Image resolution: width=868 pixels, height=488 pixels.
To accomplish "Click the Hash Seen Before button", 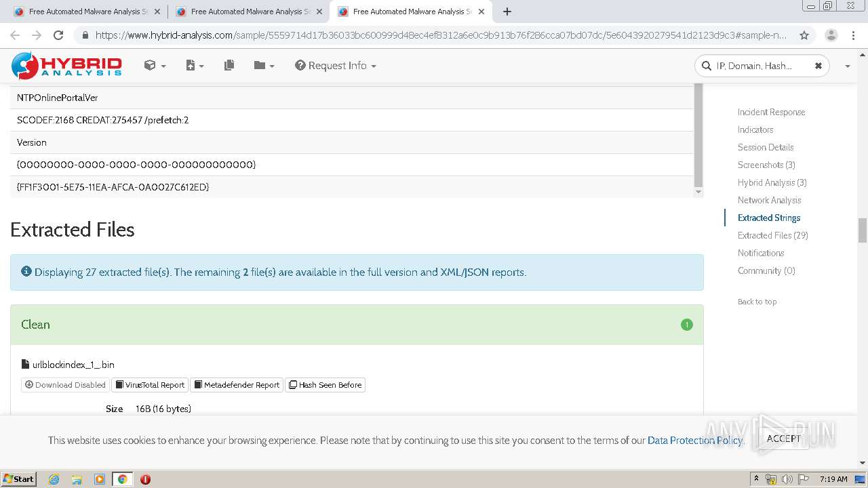I will [x=325, y=384].
